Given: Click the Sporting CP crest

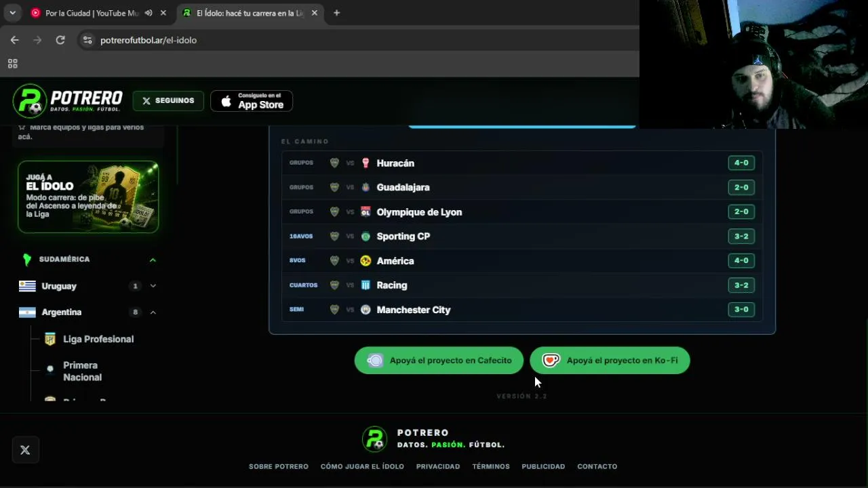Looking at the screenshot, I should pyautogui.click(x=366, y=237).
